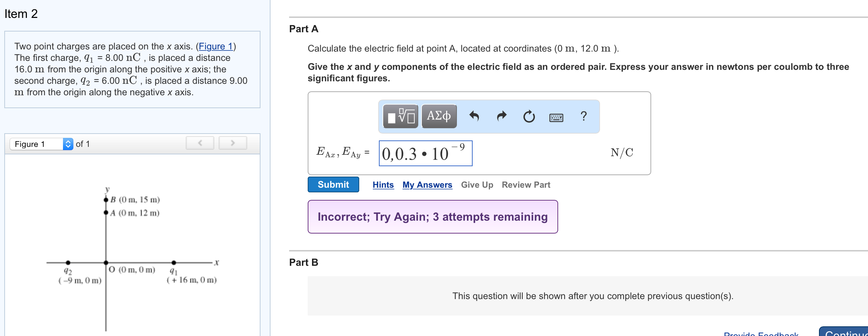Submit the Part A answer
The width and height of the screenshot is (868, 336).
(x=333, y=184)
